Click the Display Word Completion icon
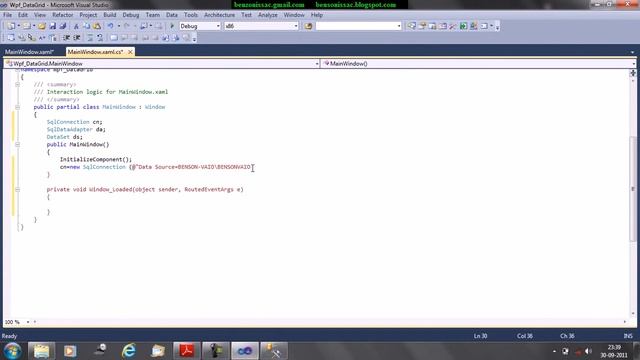Viewport: 640px width, 360px height. pos(42,38)
